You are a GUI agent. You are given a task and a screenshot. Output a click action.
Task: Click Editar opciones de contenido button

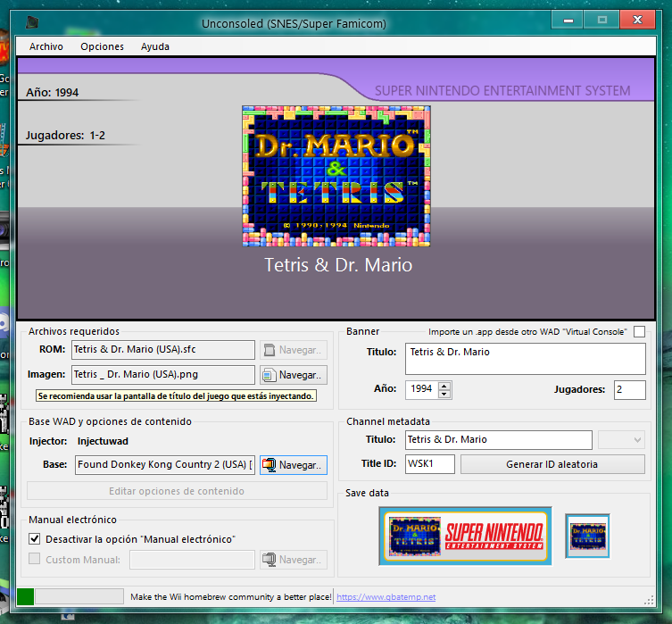pos(177,491)
